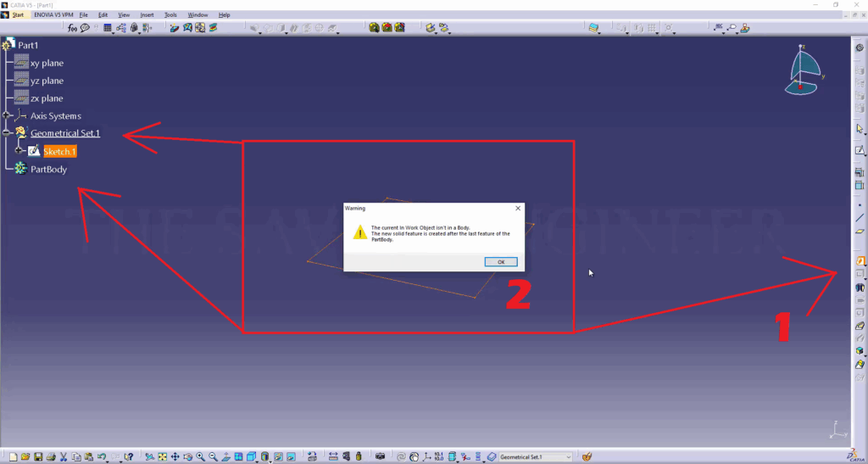Image resolution: width=868 pixels, height=464 pixels.
Task: Open the Tools menu
Action: (170, 15)
